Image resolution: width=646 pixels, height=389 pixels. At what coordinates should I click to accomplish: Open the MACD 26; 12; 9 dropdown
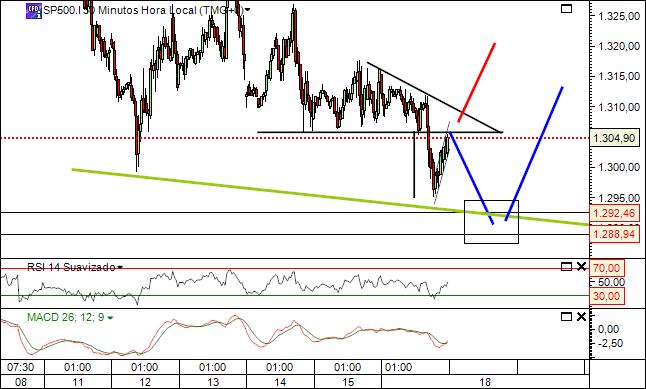(110, 318)
